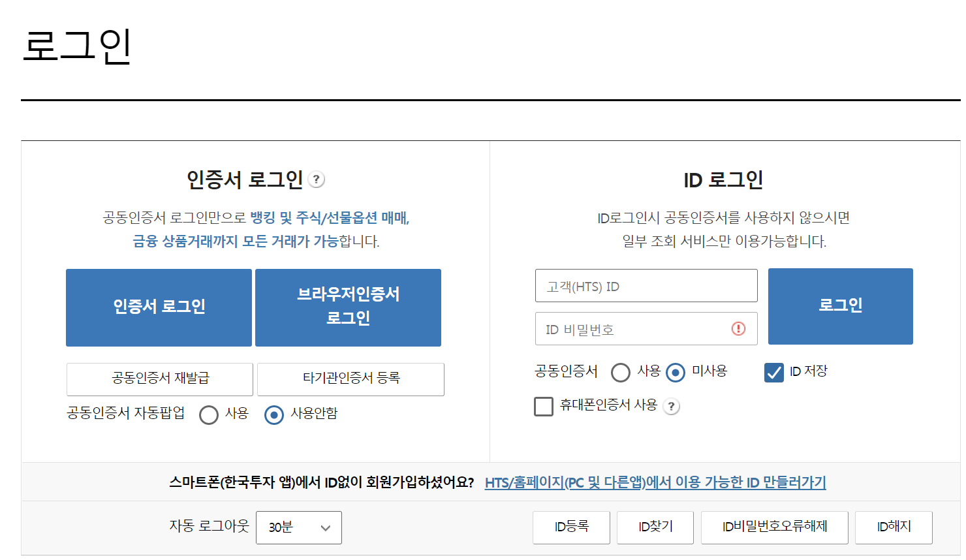Click the ID비밀번호오류해제 button
The width and height of the screenshot is (966, 560).
pyautogui.click(x=775, y=527)
